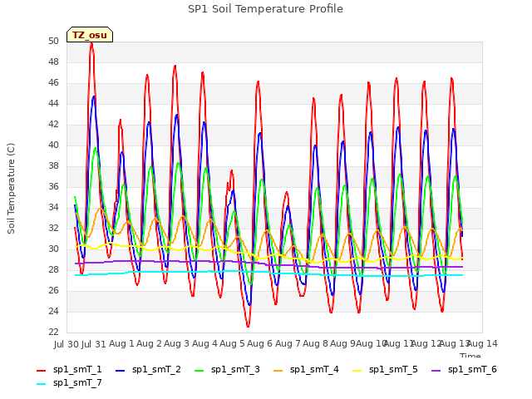Toggle the sp1_smT_3 legend entry
This screenshot has height=399, width=532.
(x=227, y=369)
